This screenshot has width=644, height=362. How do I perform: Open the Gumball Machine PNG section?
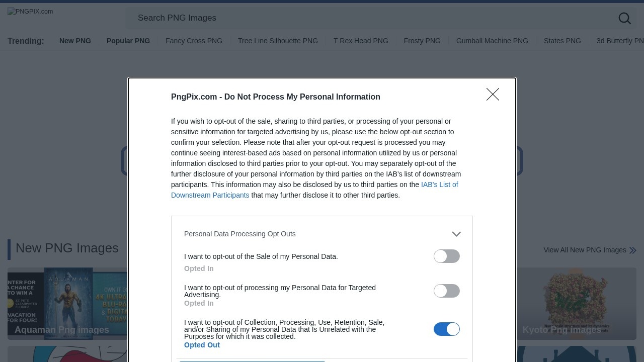(x=492, y=41)
